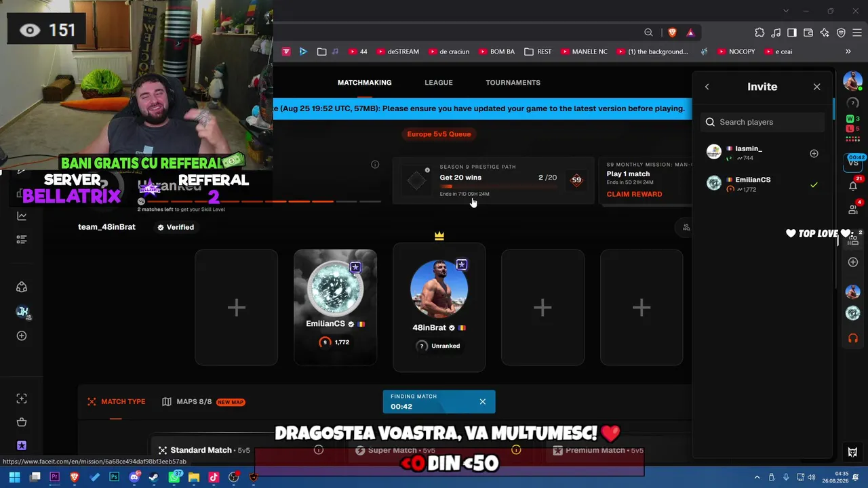Expand the bookmarks overflow chevron
Image resolution: width=868 pixels, height=488 pixels.
point(848,52)
